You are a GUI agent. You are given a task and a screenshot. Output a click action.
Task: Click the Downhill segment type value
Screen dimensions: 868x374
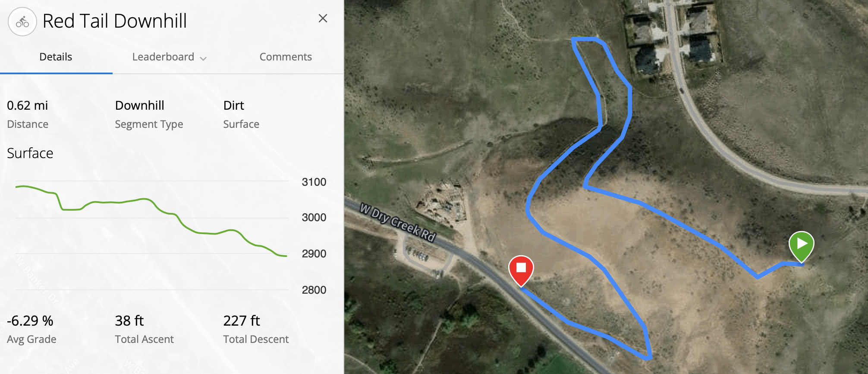[140, 105]
